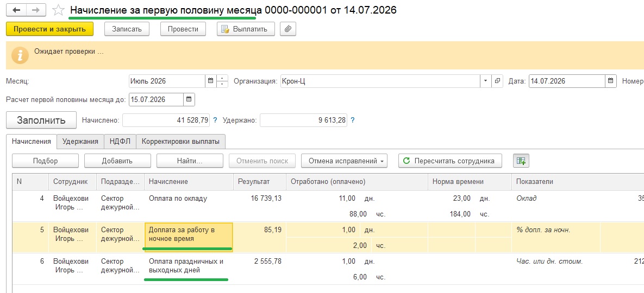644x293 pixels.
Task: Click the show details table icon
Action: 521,161
